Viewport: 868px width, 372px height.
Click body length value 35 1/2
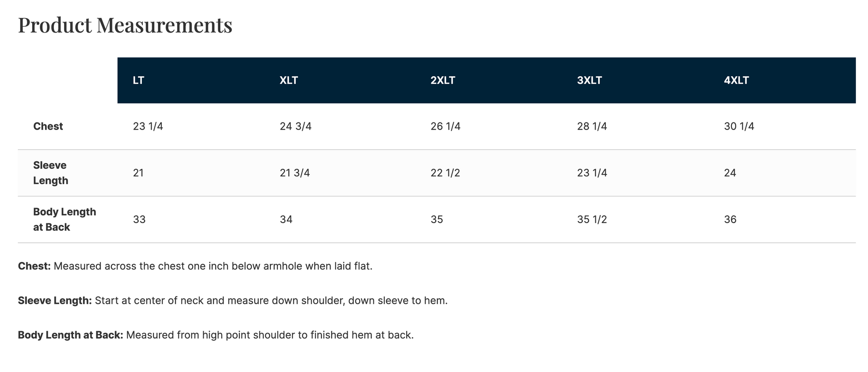coord(592,220)
